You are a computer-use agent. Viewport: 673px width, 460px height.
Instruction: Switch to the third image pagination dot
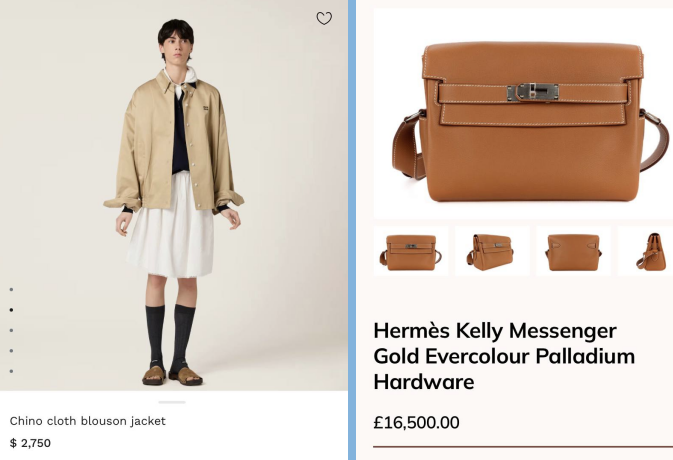[x=11, y=330]
